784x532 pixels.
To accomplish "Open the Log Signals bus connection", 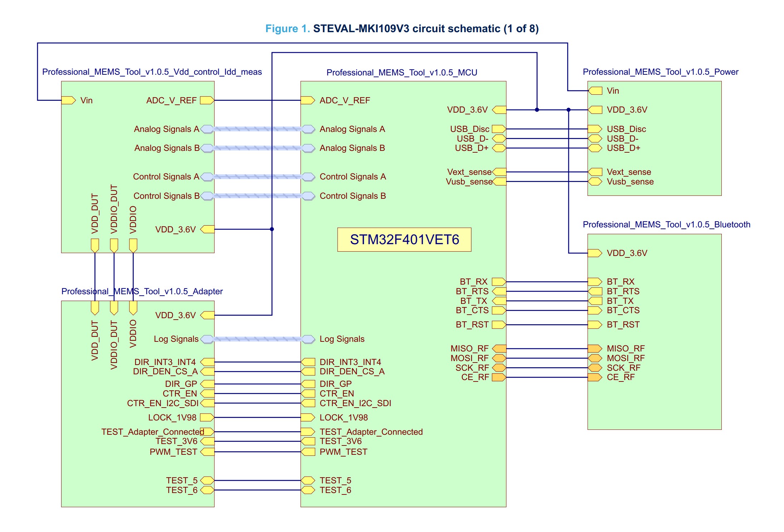I will (258, 339).
